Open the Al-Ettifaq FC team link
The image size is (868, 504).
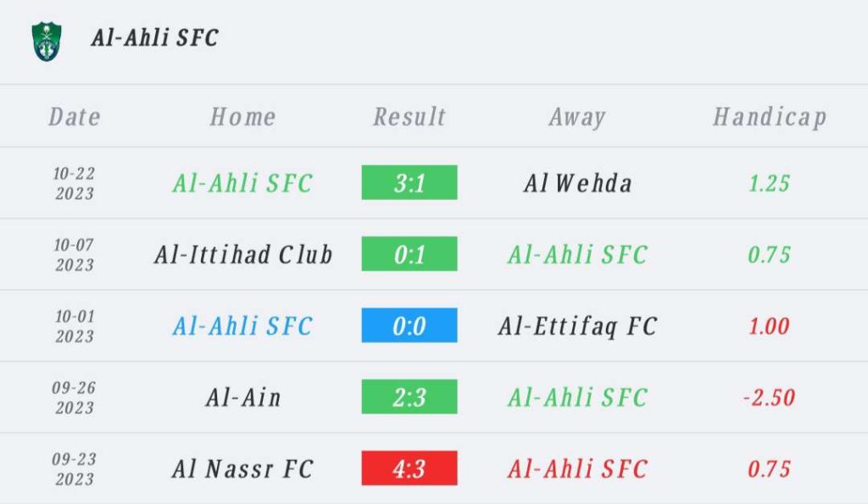pos(577,326)
